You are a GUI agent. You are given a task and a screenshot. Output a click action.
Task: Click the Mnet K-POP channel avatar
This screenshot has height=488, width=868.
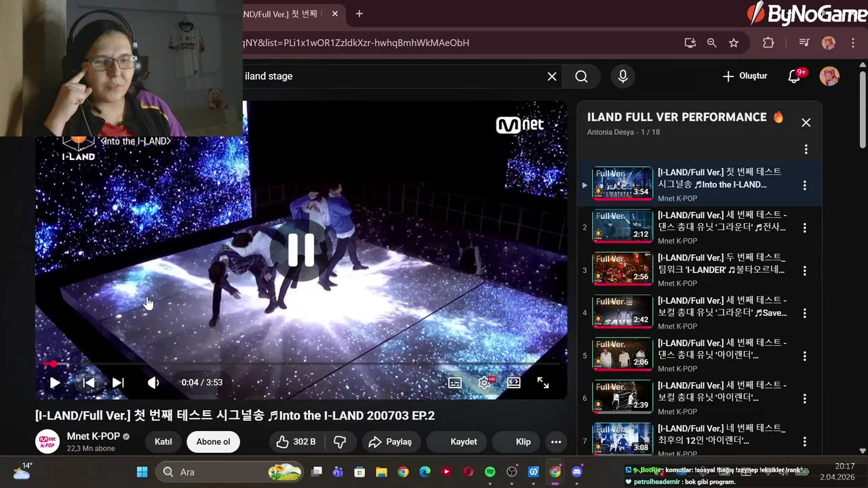click(47, 442)
